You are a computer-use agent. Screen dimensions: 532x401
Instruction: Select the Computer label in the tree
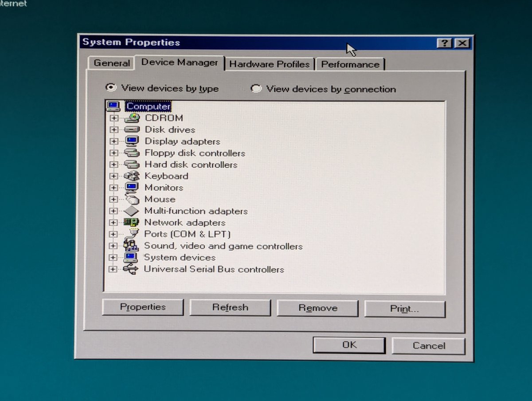(148, 106)
